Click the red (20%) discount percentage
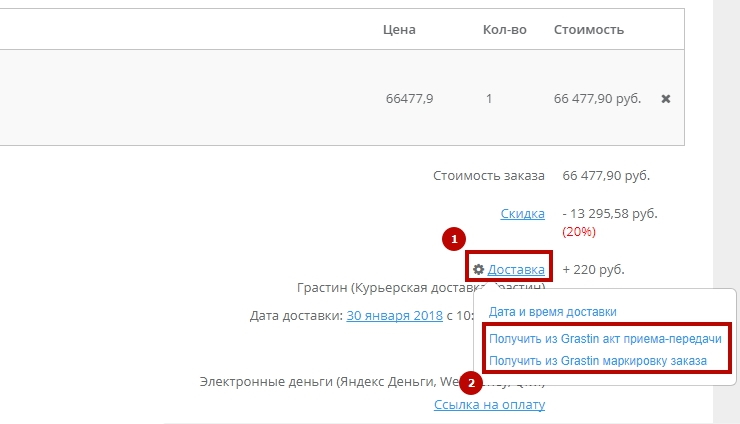 (579, 231)
